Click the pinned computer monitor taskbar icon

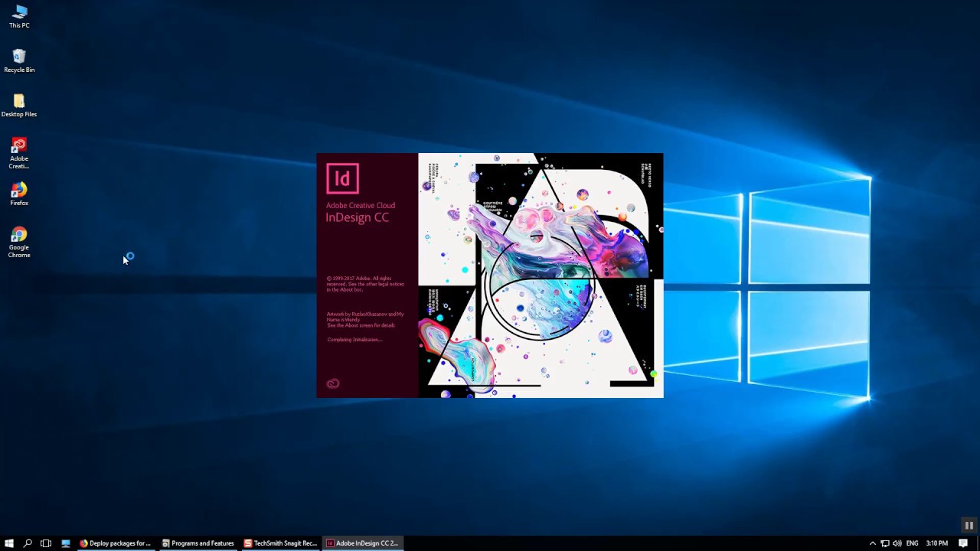65,543
